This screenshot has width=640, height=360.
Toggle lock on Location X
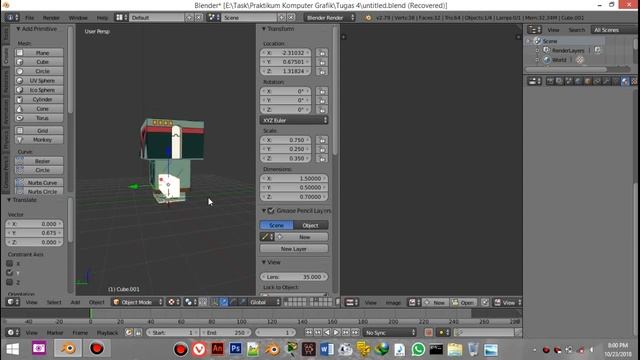322,53
